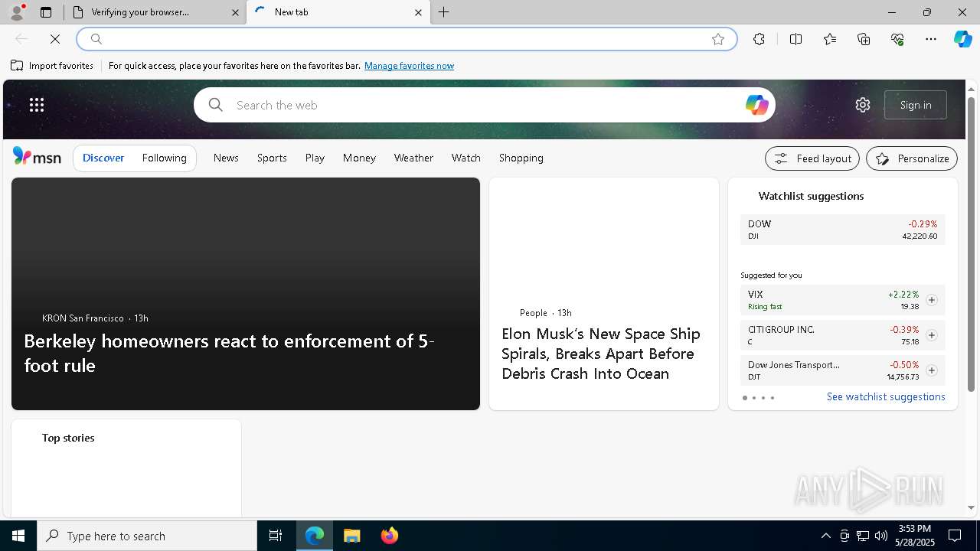Open Task View in the taskbar
Viewport: 980px width, 551px height.
(x=276, y=536)
